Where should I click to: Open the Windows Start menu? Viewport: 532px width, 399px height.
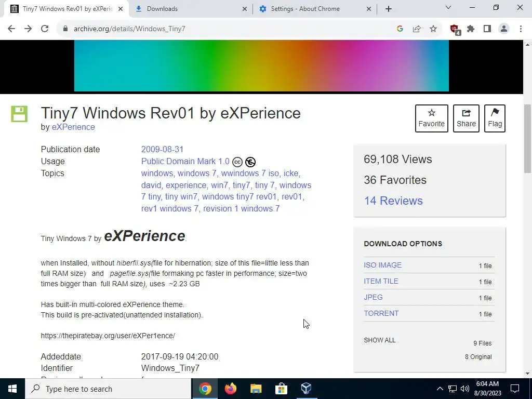pos(12,389)
